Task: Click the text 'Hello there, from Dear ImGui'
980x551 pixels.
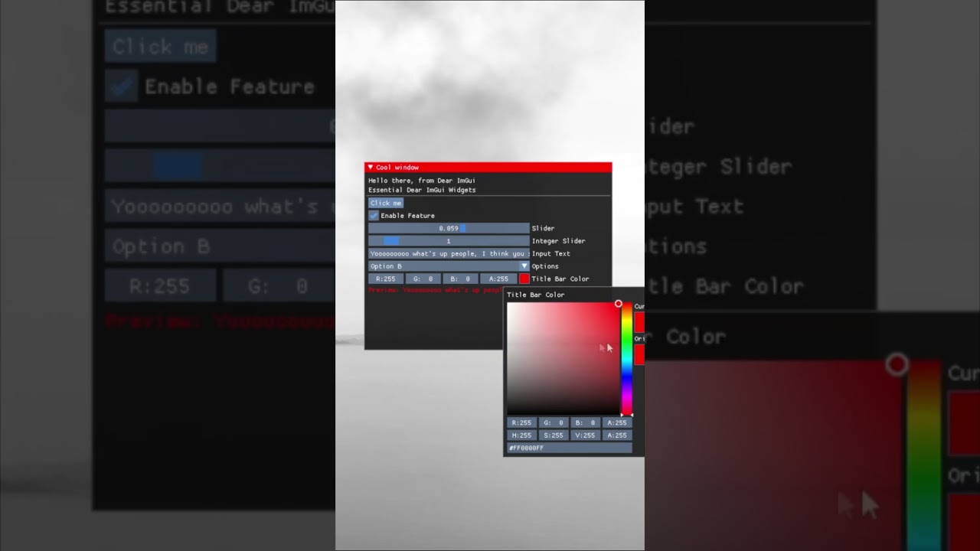Action: pos(422,181)
